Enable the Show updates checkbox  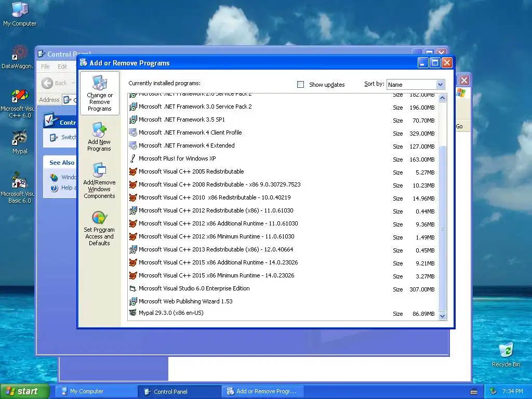(301, 85)
